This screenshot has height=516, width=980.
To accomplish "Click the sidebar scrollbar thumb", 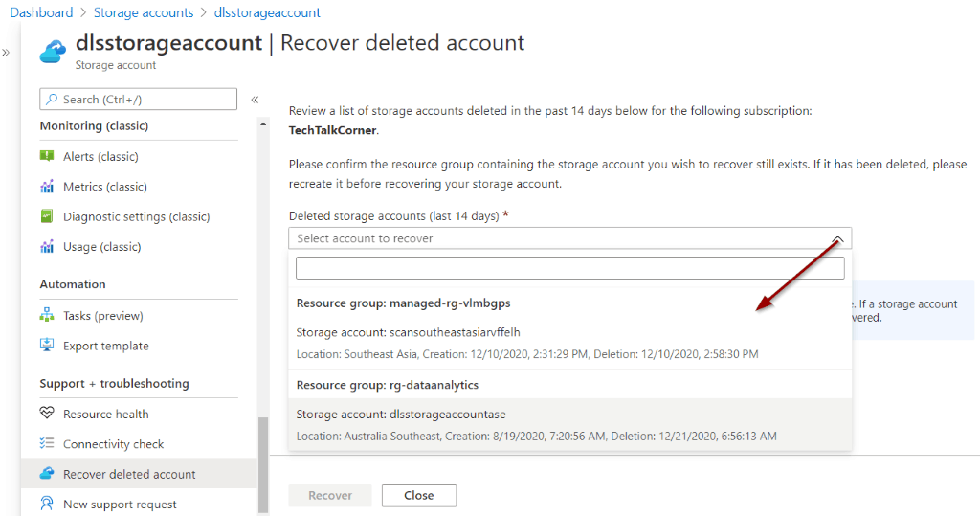I will point(263,464).
